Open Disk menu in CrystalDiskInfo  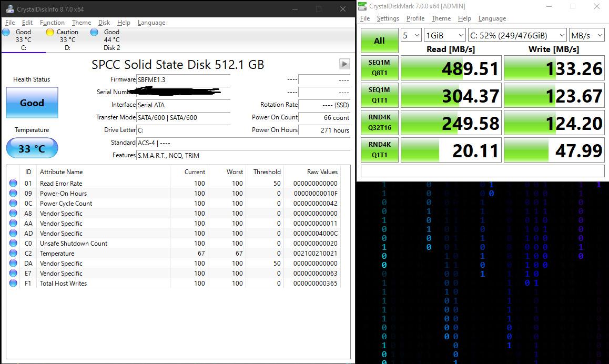pos(104,23)
